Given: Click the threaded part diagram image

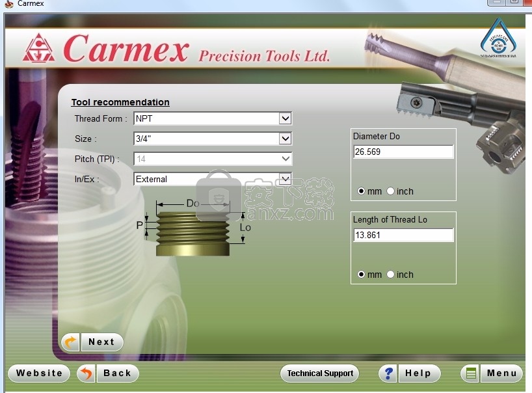Looking at the screenshot, I should tap(194, 227).
